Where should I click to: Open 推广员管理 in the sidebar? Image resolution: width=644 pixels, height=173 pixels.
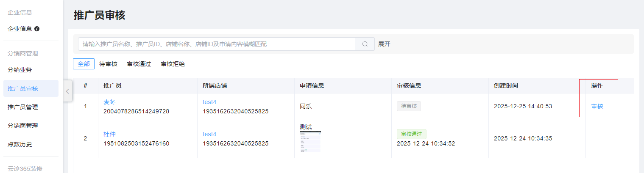coord(23,107)
